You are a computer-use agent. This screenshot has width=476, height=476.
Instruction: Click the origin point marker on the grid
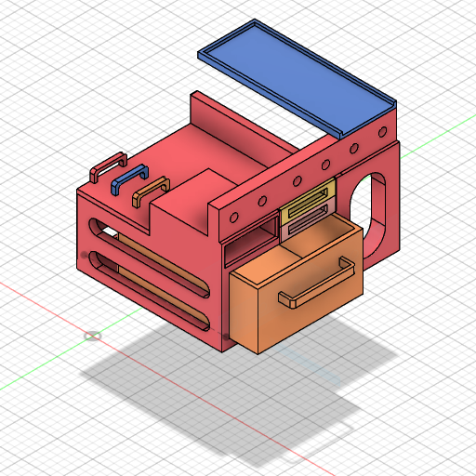[x=92, y=336]
